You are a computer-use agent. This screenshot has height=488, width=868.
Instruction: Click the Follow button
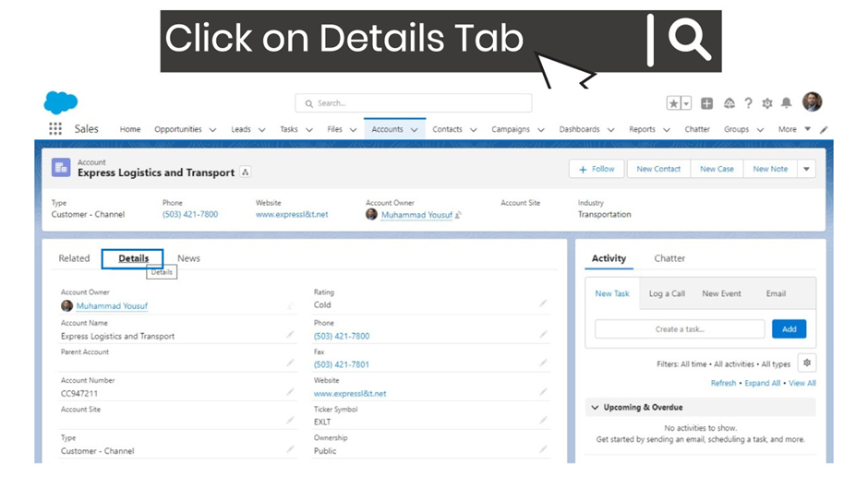tap(597, 169)
